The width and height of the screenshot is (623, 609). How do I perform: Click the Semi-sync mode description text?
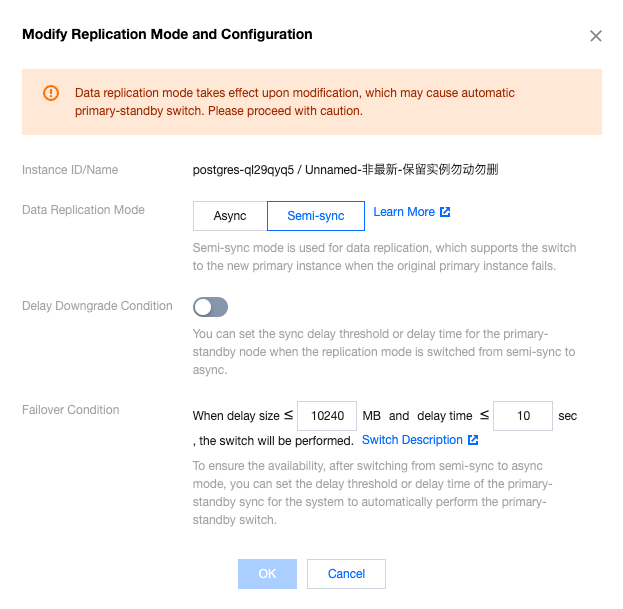point(384,256)
